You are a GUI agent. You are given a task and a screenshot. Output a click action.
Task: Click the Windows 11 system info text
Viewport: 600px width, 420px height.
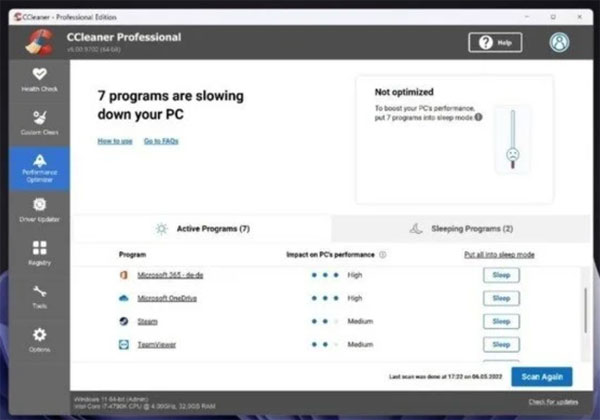coord(111,399)
